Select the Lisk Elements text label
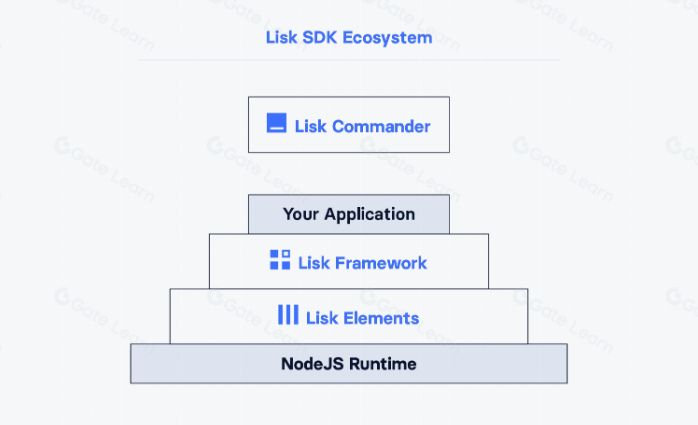Image resolution: width=698 pixels, height=425 pixels. [x=362, y=318]
